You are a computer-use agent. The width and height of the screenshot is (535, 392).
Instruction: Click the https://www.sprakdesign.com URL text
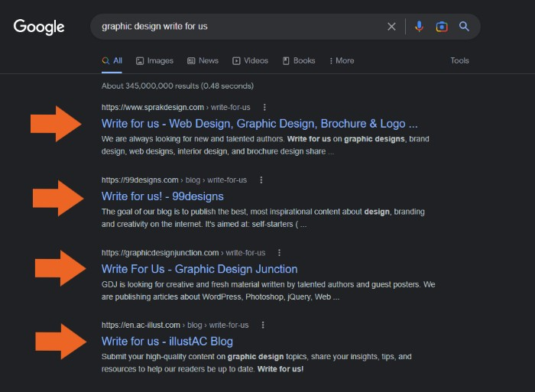click(x=153, y=108)
